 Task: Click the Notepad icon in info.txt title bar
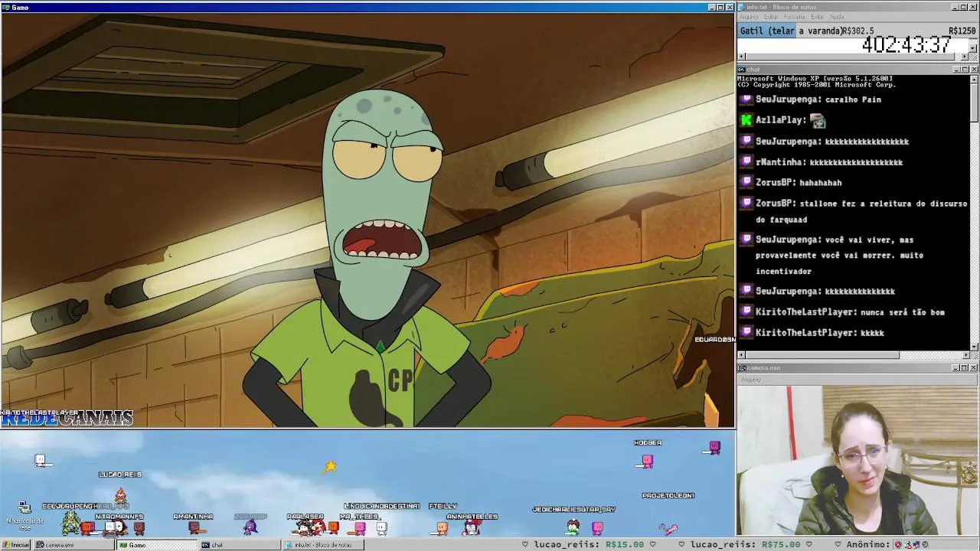click(741, 7)
